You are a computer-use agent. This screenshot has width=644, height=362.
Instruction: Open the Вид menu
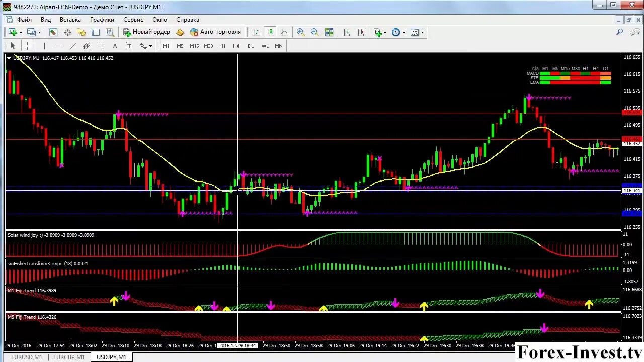pyautogui.click(x=46, y=20)
